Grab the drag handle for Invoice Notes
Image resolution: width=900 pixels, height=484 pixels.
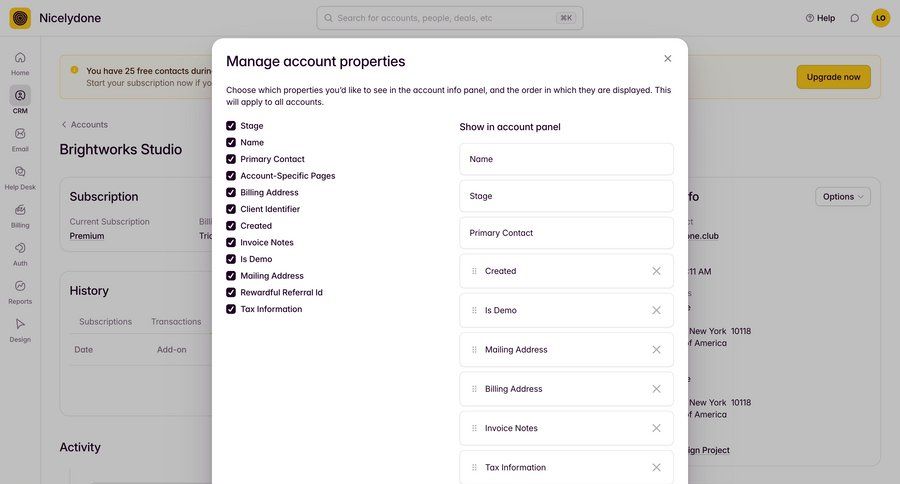click(x=474, y=428)
